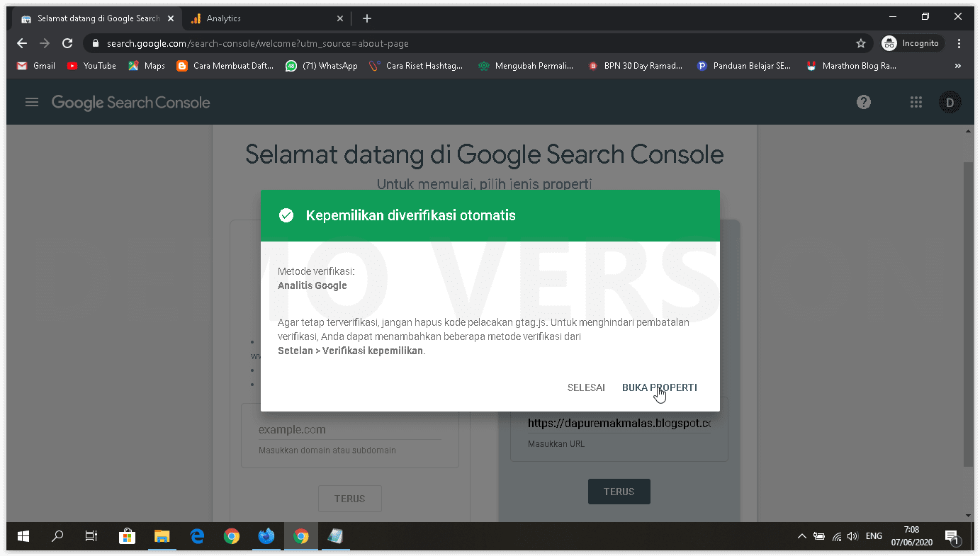Image resolution: width=980 pixels, height=556 pixels.
Task: Click the page vertical scrollbar
Action: pyautogui.click(x=968, y=314)
